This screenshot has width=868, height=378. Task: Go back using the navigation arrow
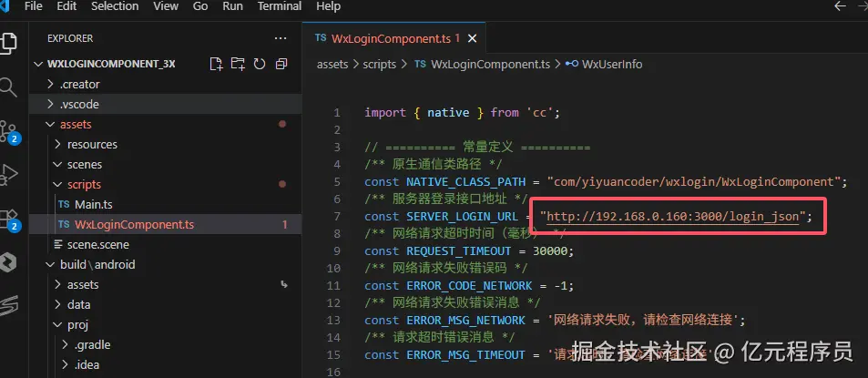(x=840, y=6)
